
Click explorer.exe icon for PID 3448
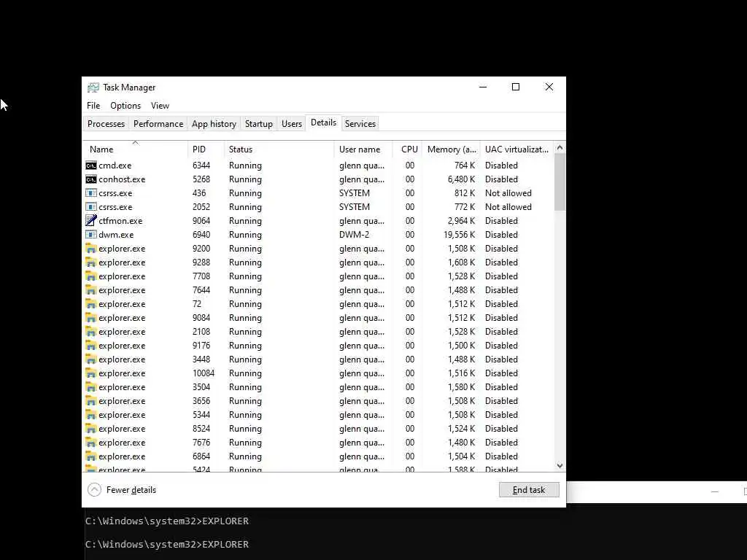[x=90, y=359]
